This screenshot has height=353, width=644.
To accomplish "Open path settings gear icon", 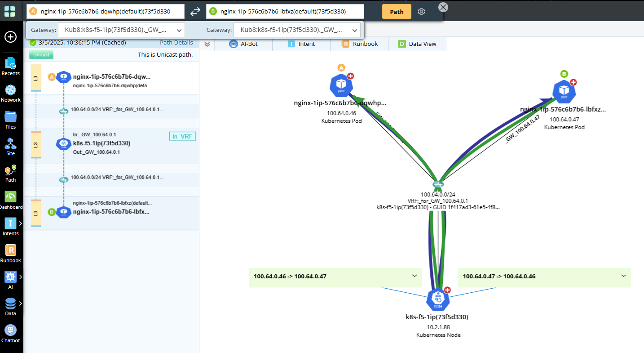I will tap(421, 12).
